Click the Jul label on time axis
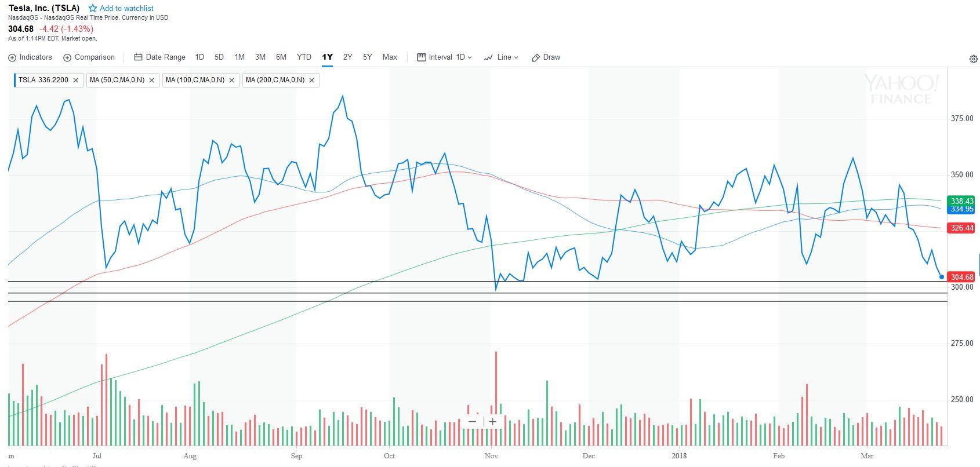This screenshot has height=467, width=980. click(96, 456)
